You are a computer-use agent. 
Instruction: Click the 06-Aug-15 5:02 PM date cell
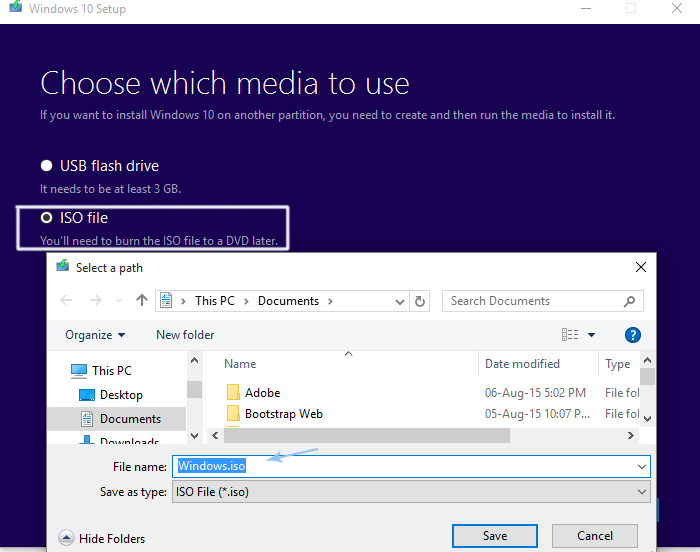pyautogui.click(x=535, y=393)
